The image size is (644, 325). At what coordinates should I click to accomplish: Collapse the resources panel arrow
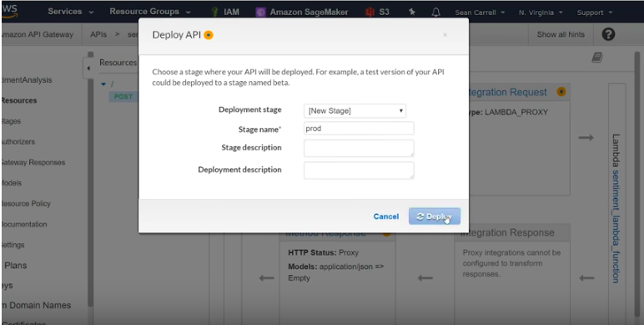pyautogui.click(x=88, y=69)
